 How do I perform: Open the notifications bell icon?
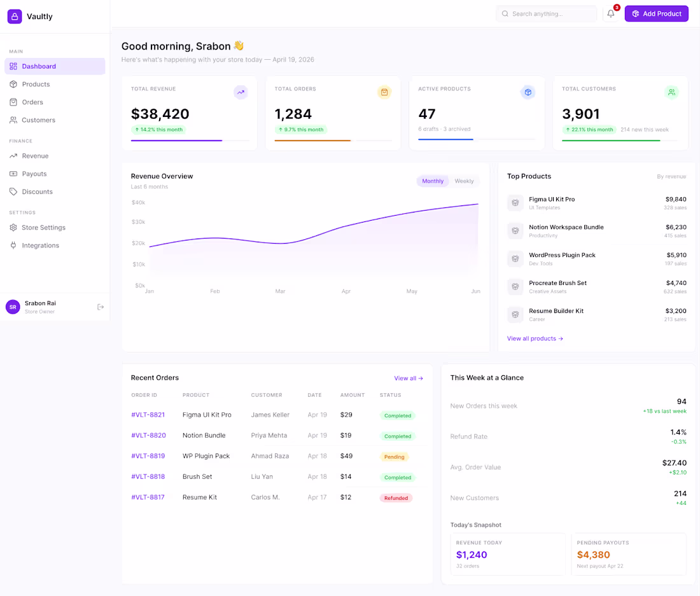[x=611, y=13]
